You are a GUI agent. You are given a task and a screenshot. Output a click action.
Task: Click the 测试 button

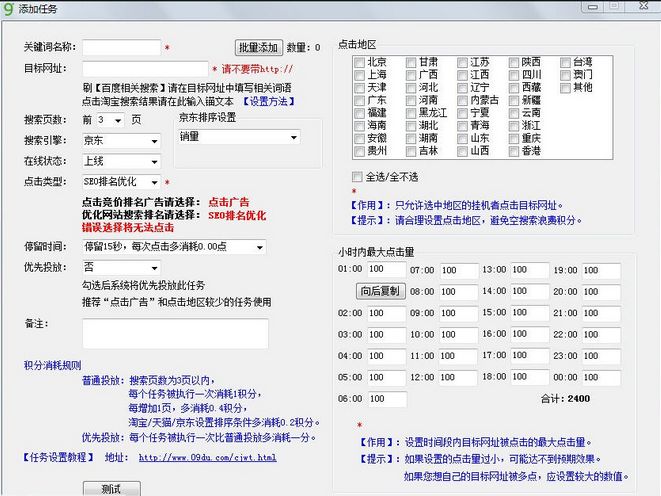pos(111,488)
